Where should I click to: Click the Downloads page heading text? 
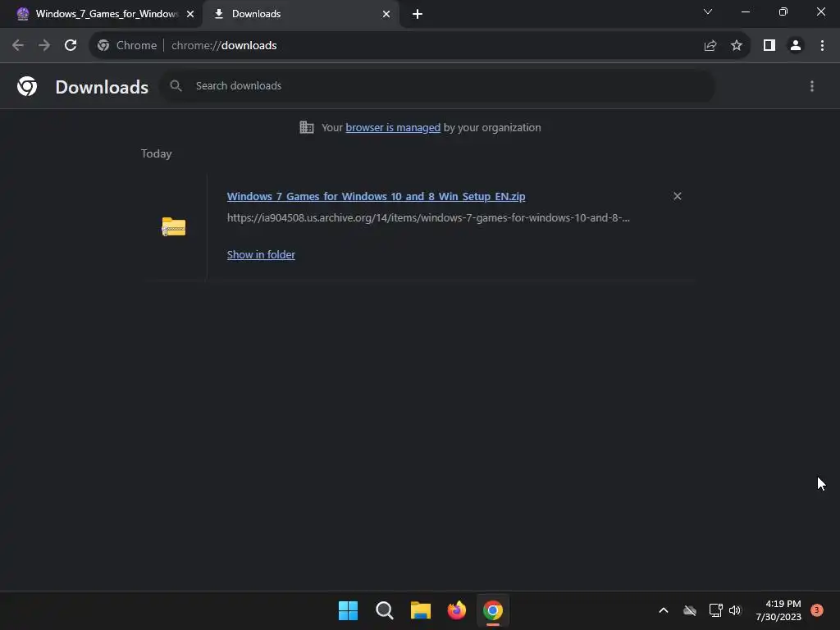point(102,87)
